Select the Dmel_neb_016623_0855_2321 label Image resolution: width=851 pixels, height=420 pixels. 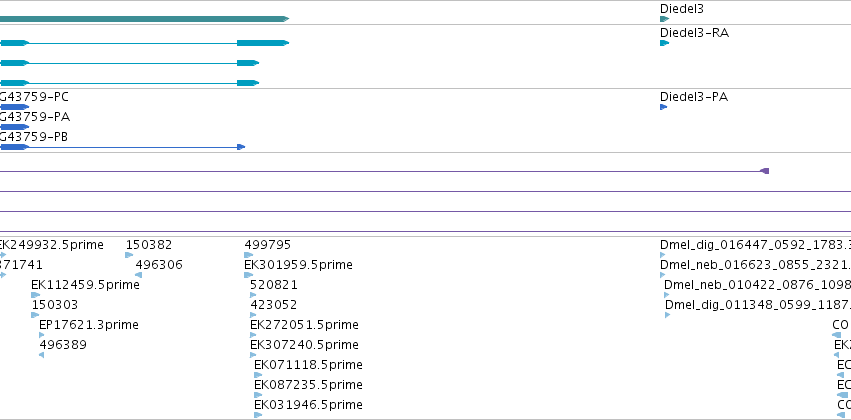point(755,265)
